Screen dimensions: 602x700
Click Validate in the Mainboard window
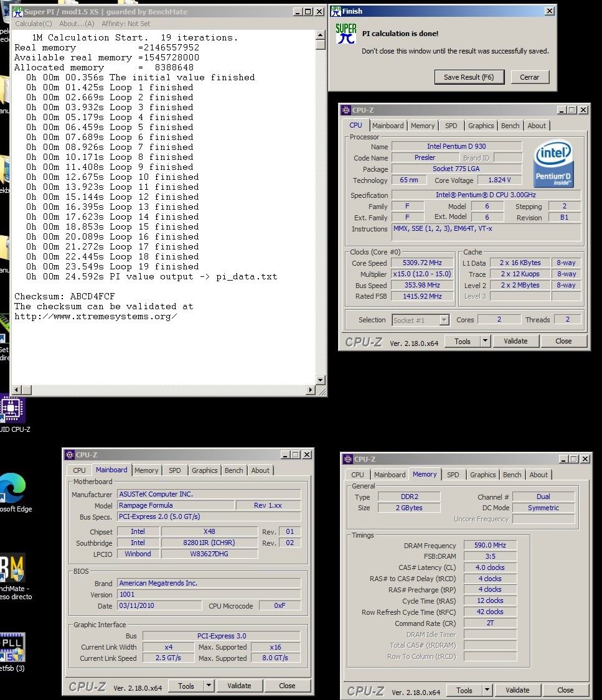[x=239, y=686]
